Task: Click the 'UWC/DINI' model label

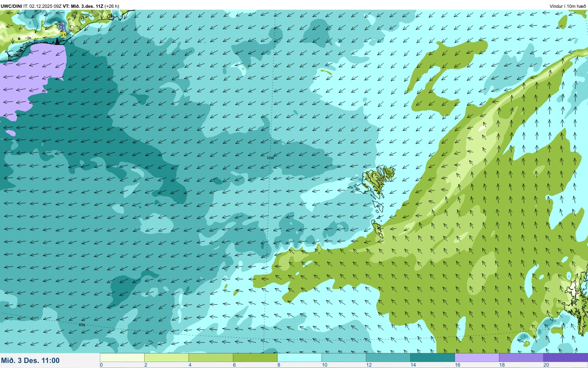Action: click(11, 6)
